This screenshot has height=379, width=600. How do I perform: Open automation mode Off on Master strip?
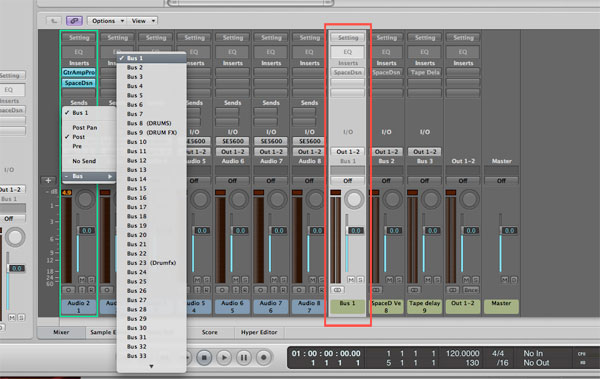click(501, 181)
